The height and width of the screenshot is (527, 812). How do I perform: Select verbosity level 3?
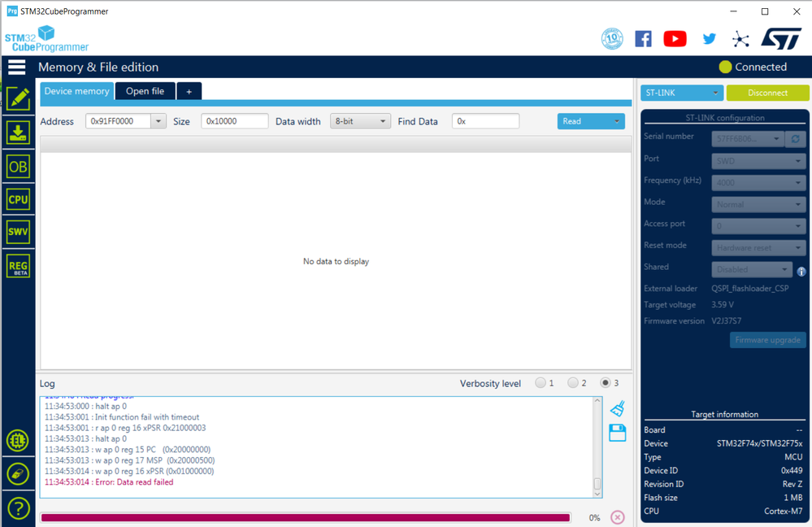pos(605,383)
